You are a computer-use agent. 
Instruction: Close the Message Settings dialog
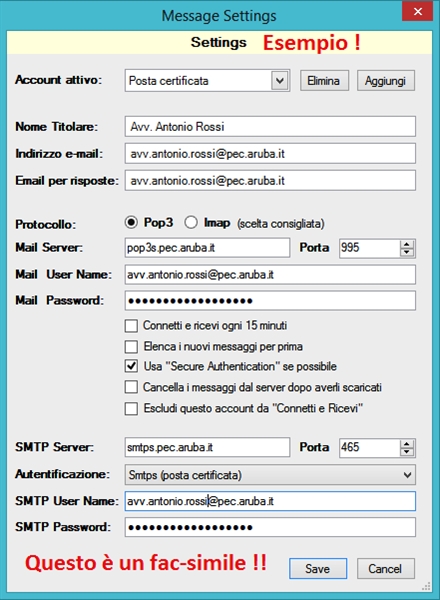point(417,11)
